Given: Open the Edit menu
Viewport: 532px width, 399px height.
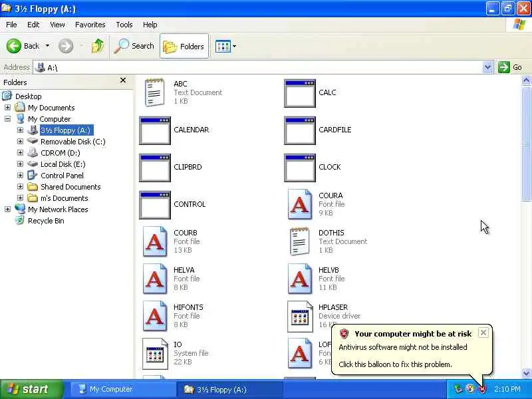Looking at the screenshot, I should click(33, 25).
